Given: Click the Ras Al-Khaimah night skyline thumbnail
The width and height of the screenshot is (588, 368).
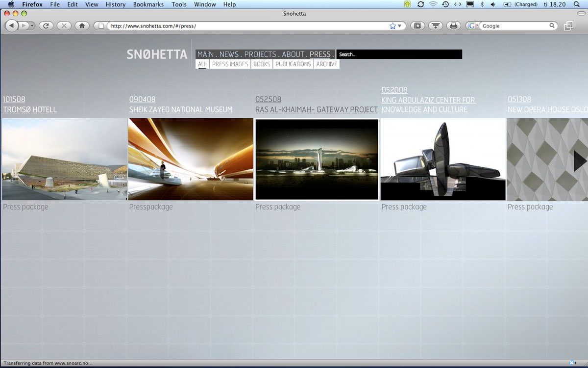Looking at the screenshot, I should pos(317,159).
